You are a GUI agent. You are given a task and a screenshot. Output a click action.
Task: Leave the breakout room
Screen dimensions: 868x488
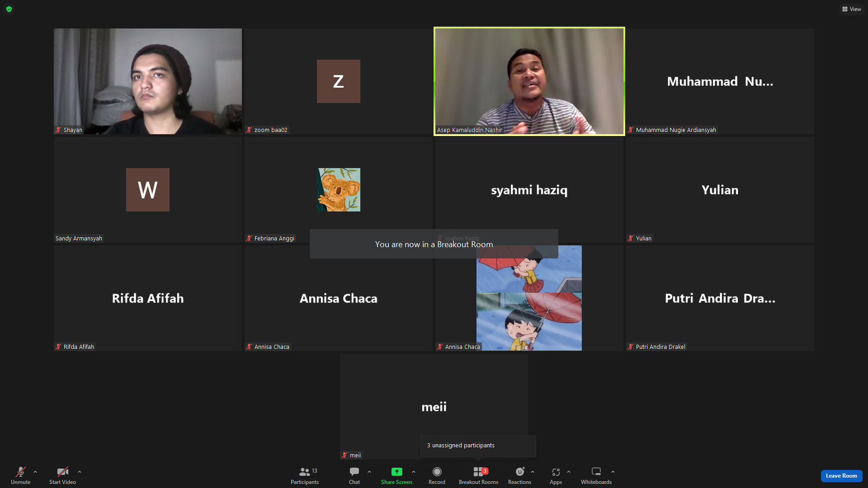point(841,476)
